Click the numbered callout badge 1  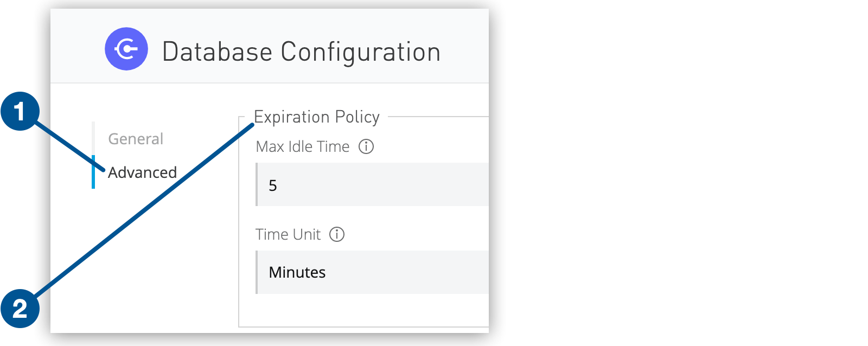click(x=20, y=112)
